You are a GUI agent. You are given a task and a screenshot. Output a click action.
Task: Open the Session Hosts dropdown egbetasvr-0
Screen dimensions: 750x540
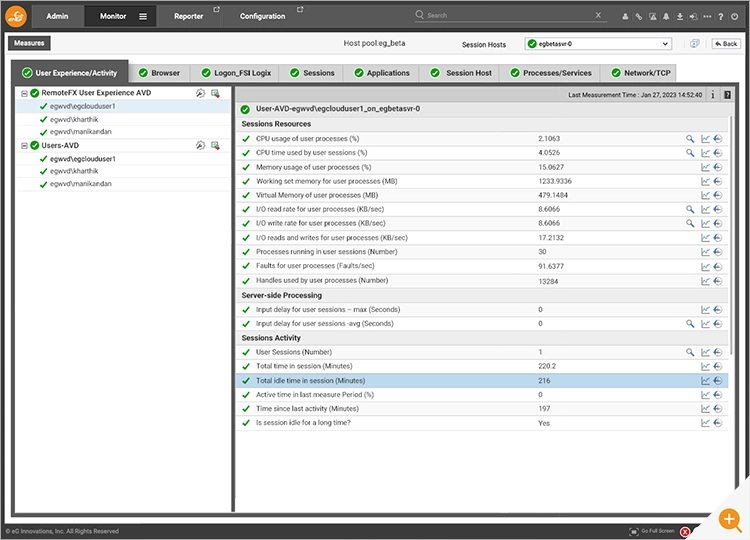click(598, 44)
